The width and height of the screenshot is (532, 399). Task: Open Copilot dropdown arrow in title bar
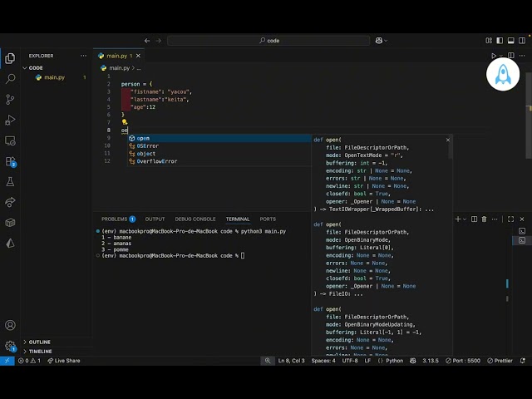(x=386, y=41)
